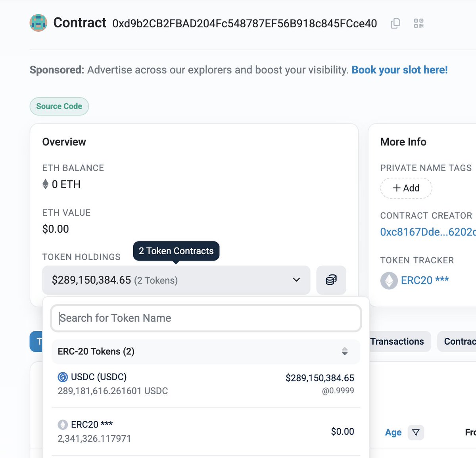Switch to the Transactions tab
The width and height of the screenshot is (476, 458).
[x=397, y=341]
